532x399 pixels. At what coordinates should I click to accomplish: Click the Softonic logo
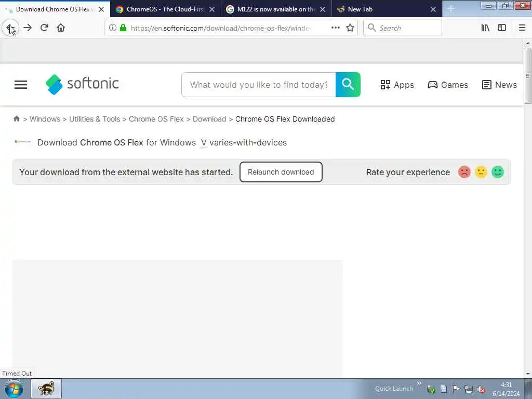tap(82, 84)
